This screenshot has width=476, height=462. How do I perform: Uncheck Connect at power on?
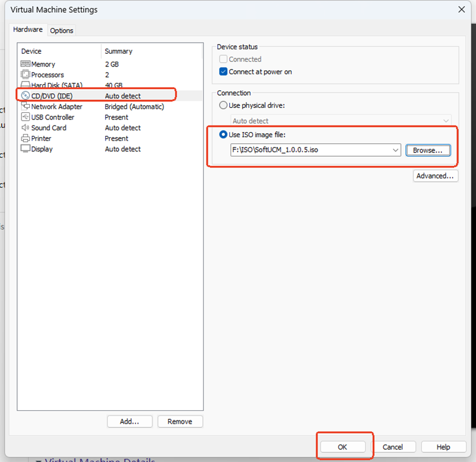coord(223,72)
